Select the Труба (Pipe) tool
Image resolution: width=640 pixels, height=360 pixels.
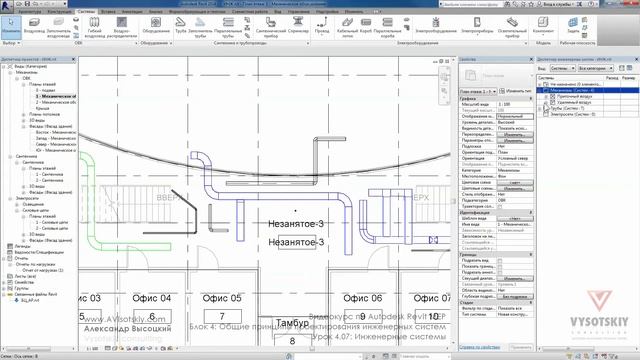180,25
